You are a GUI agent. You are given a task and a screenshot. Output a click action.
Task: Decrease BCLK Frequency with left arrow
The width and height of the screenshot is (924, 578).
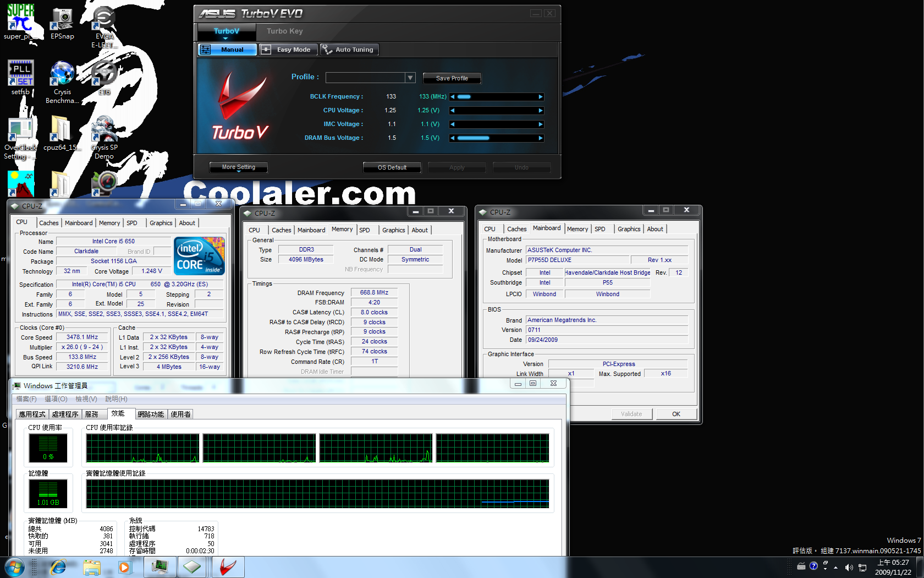(x=453, y=97)
